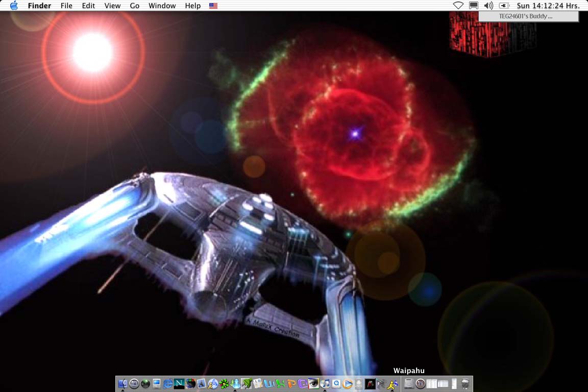Launch Microsoft Excel from the Dock

(x=280, y=384)
